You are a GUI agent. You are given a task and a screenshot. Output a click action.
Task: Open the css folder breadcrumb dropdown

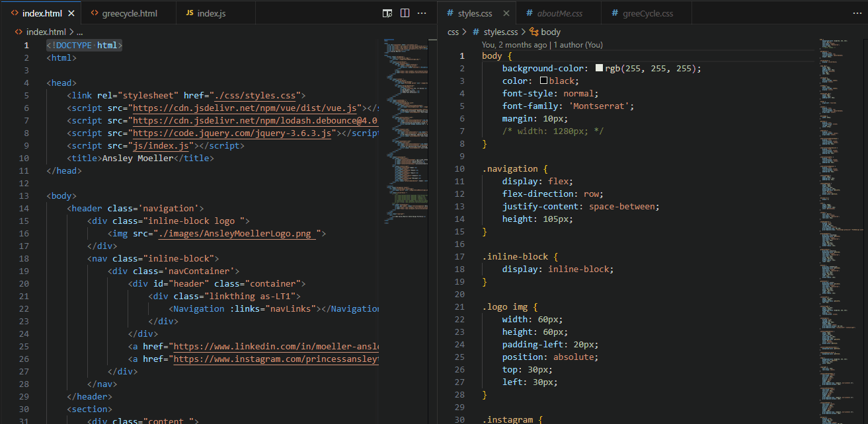453,31
